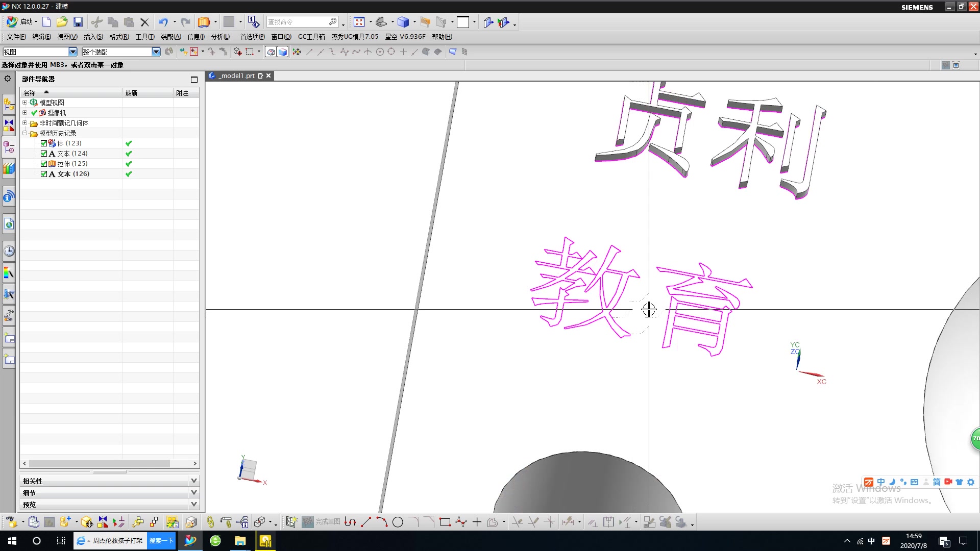
Task: Select the sketch Rectangle tool
Action: click(x=445, y=522)
